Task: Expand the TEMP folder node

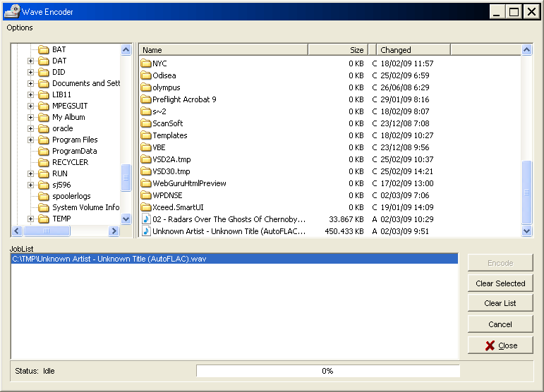Action: 31,219
